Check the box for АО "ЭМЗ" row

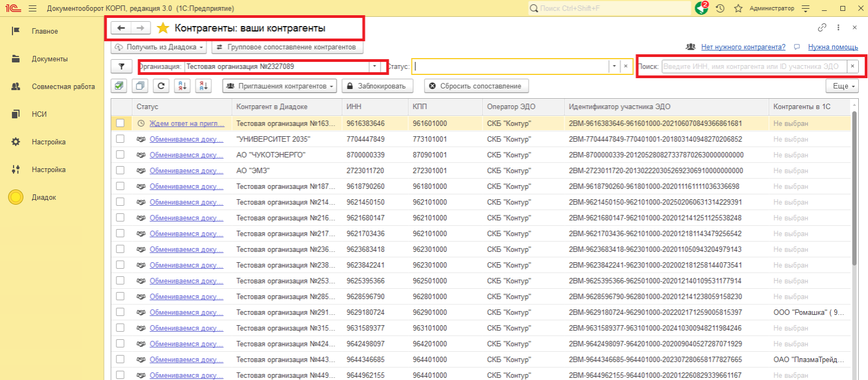coord(120,170)
